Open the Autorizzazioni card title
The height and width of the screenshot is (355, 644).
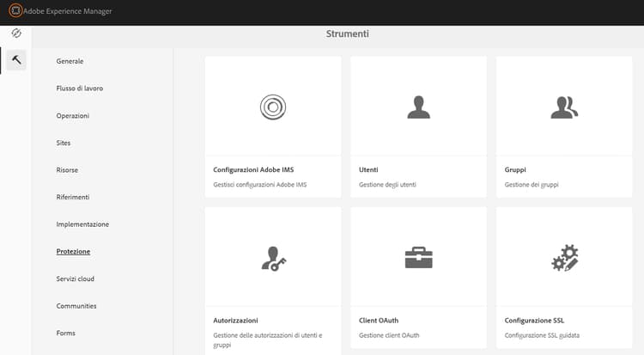tap(235, 320)
